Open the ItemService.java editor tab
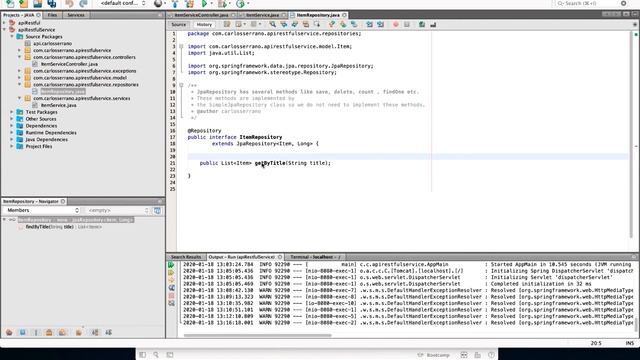This screenshot has width=640, height=360. click(262, 15)
